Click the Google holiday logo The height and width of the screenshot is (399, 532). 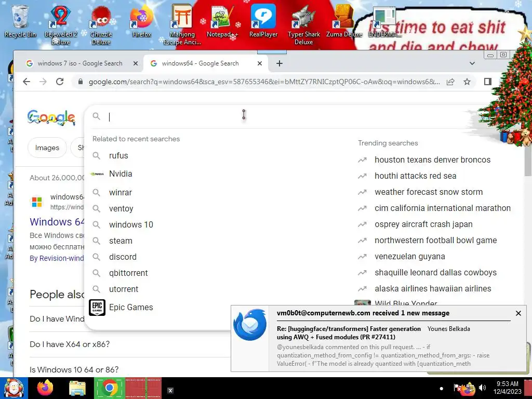point(51,117)
